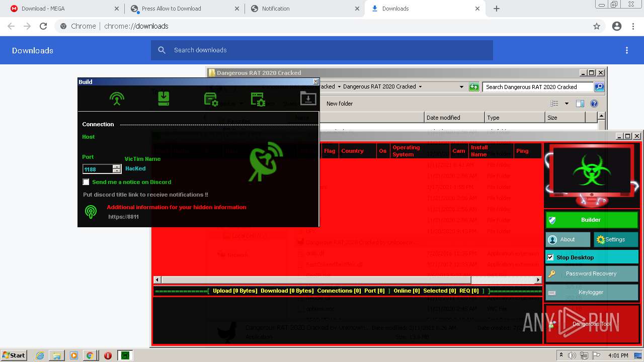Open the green Builder button
This screenshot has height=362, width=644.
pyautogui.click(x=592, y=220)
